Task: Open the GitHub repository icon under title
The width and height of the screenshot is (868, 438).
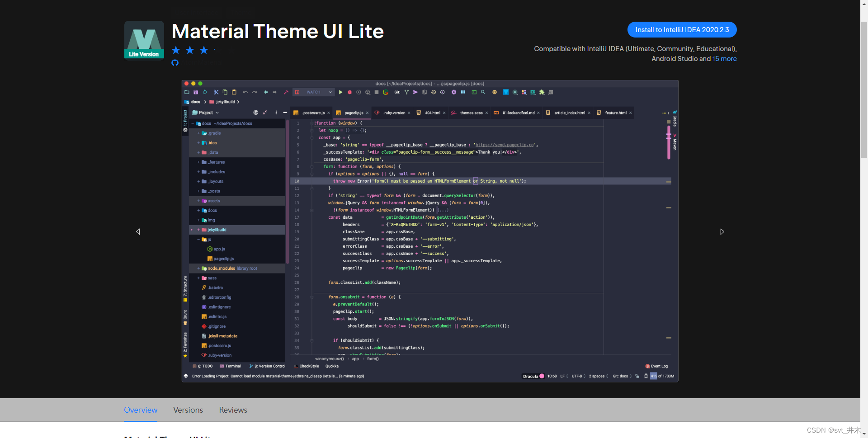Action: click(175, 63)
